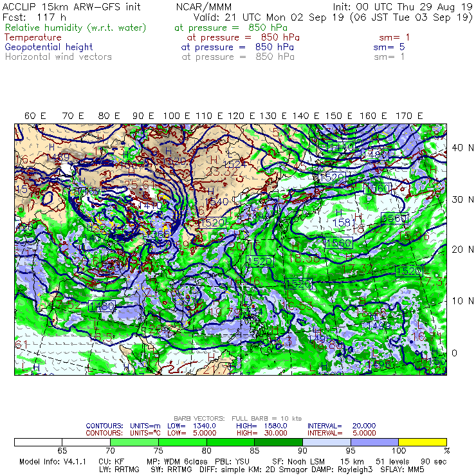Click the gray 'sm= 1' smoothing value
Screen dimensions: 476x476
coord(389,57)
